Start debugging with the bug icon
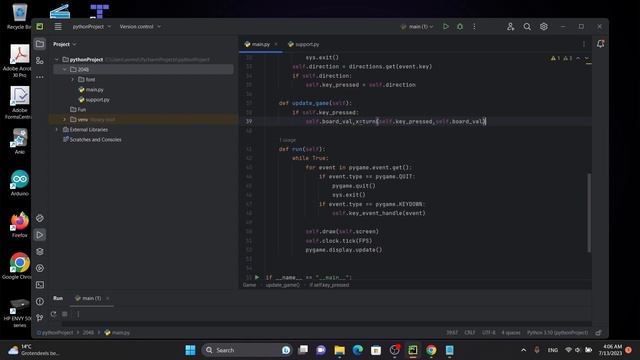Image resolution: width=640 pixels, height=360 pixels. tap(460, 27)
